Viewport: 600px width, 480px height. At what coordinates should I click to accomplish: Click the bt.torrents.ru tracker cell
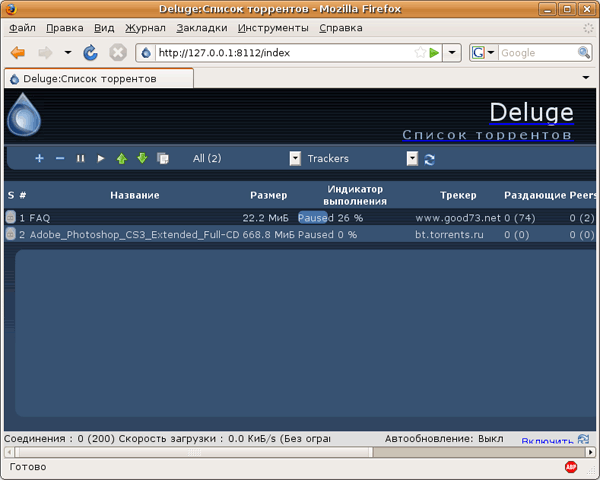(x=449, y=234)
